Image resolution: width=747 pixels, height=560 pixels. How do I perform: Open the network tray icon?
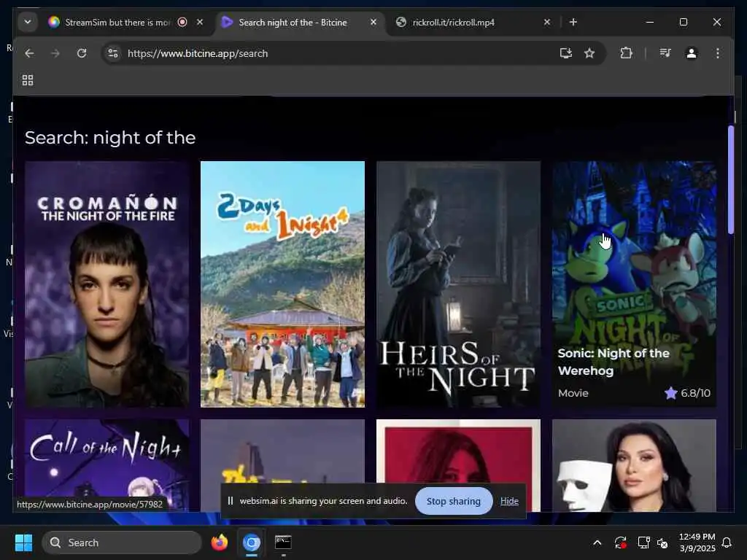click(x=643, y=542)
